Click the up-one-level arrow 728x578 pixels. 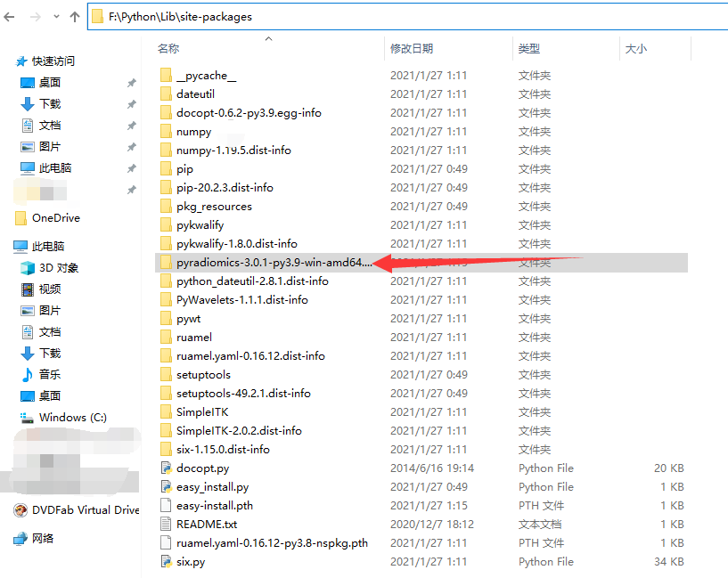73,15
